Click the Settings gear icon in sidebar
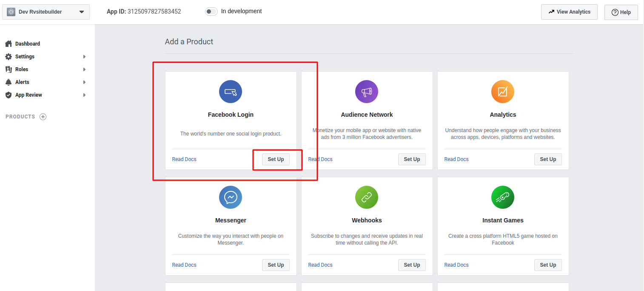 click(x=9, y=57)
